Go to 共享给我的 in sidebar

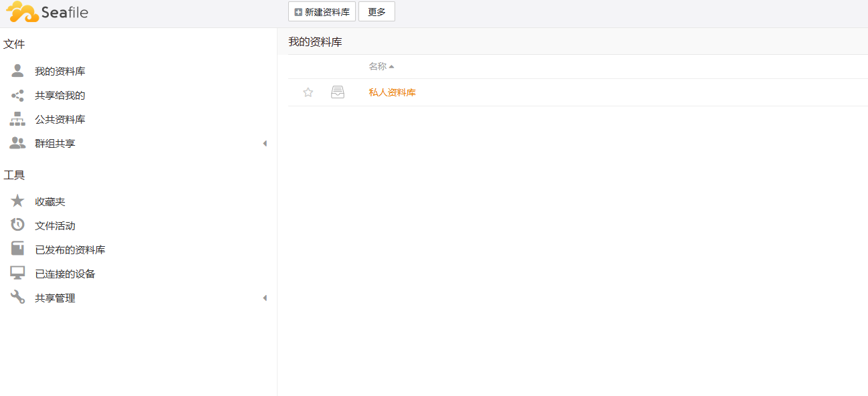[x=60, y=96]
